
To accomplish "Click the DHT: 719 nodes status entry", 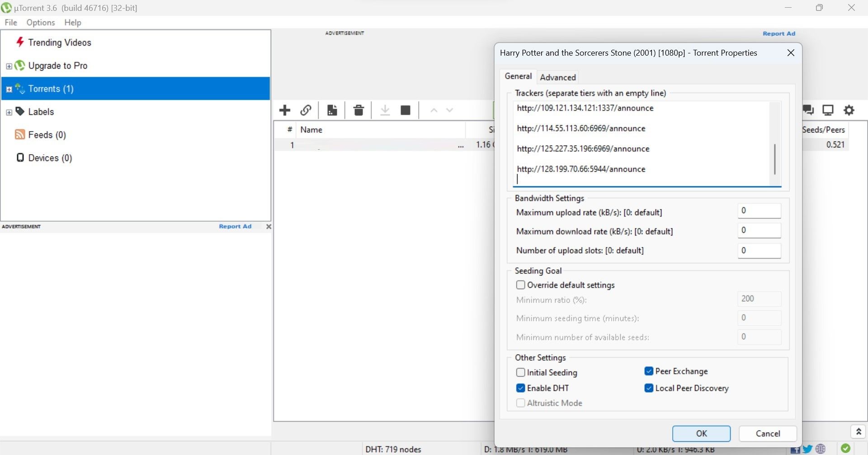I will 393,449.
